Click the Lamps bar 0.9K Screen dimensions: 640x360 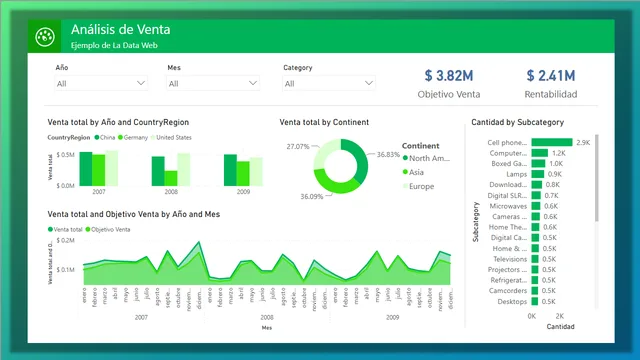click(x=538, y=174)
